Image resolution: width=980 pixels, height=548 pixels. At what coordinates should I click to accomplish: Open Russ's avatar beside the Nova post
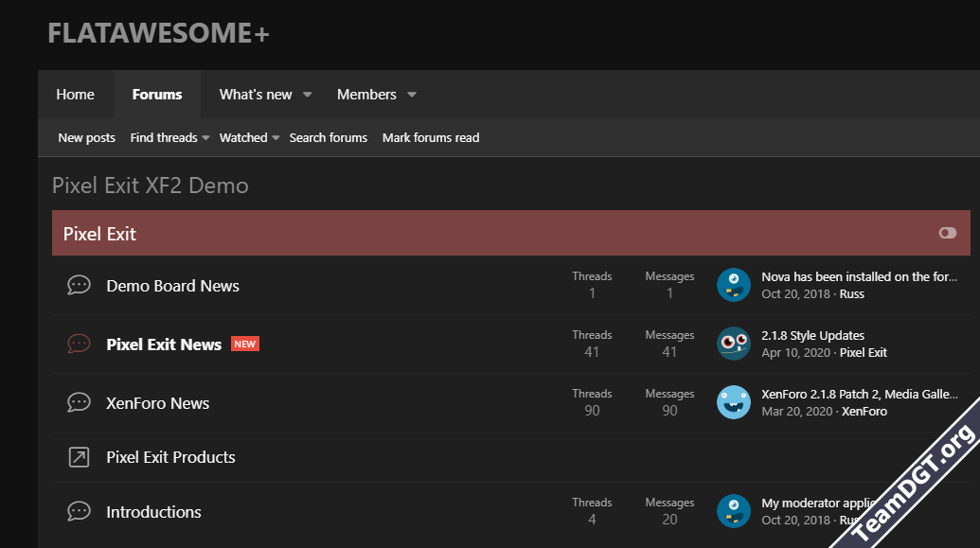(x=734, y=285)
